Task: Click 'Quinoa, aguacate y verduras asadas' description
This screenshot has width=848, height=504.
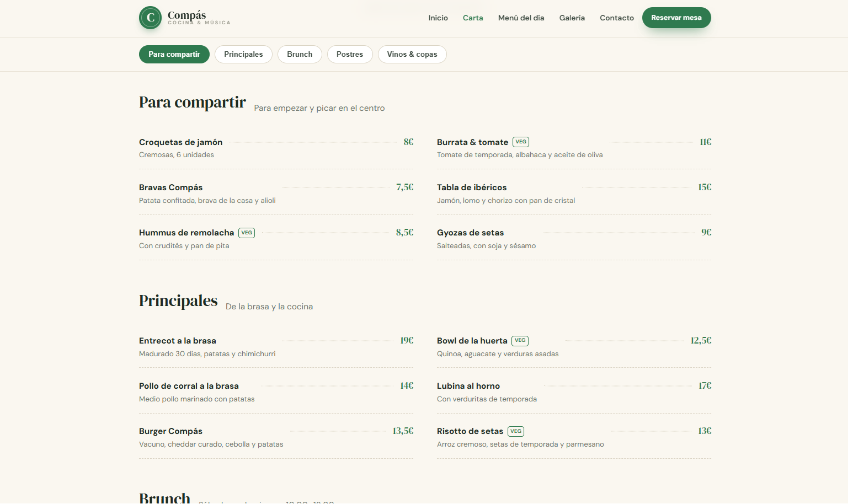Action: coord(498,354)
